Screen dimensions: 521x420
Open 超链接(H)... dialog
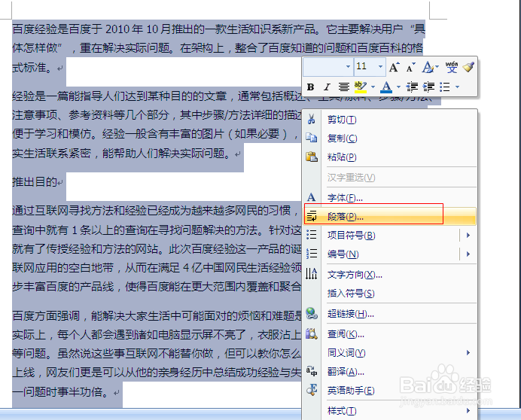click(x=351, y=314)
